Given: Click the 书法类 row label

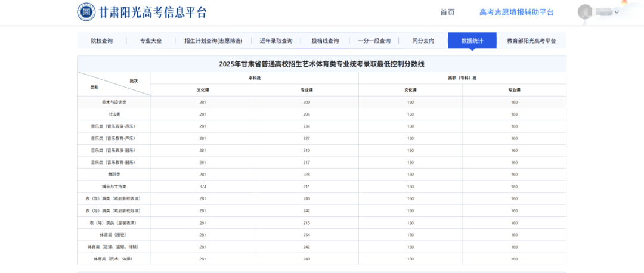Looking at the screenshot, I should coord(114,114).
